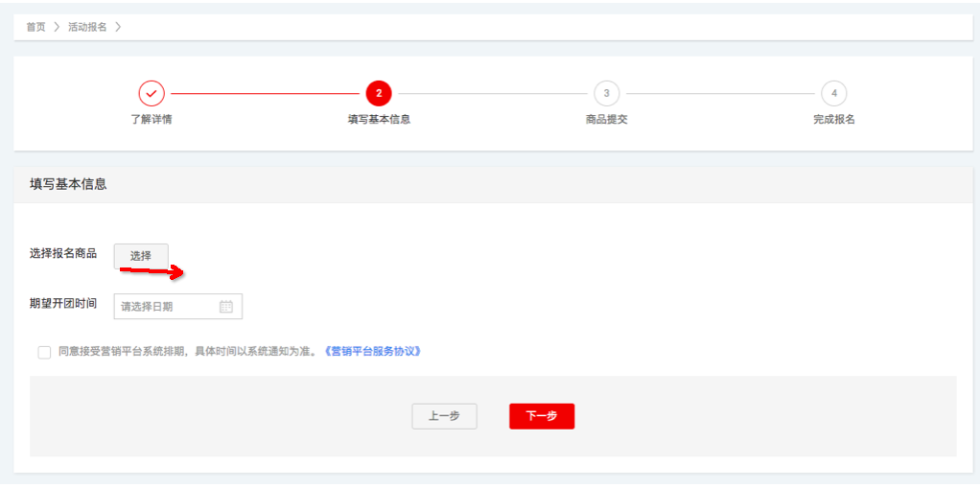Image resolution: width=980 pixels, height=488 pixels.
Task: Go to 首页 in the breadcrumb
Action: coord(35,27)
